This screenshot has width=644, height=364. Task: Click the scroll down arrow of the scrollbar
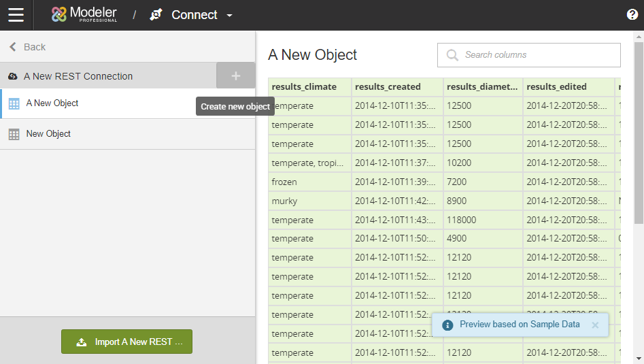639,358
